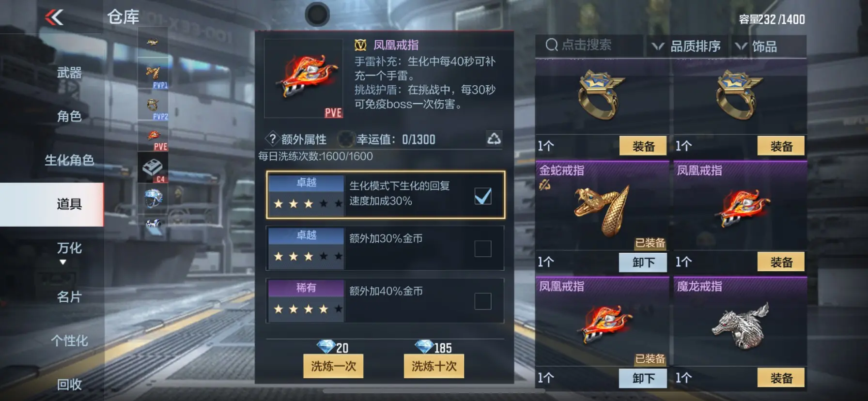Click the question mark help icon

click(x=272, y=139)
